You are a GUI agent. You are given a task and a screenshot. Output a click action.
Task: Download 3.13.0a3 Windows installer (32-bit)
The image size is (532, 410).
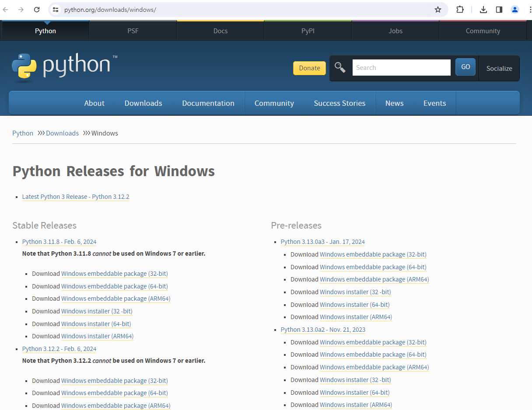[x=355, y=292]
